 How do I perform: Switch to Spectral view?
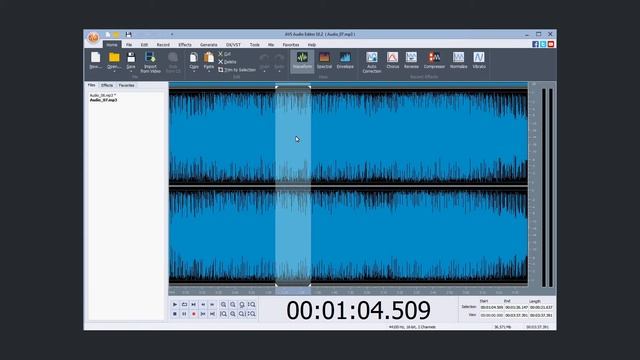click(x=324, y=60)
